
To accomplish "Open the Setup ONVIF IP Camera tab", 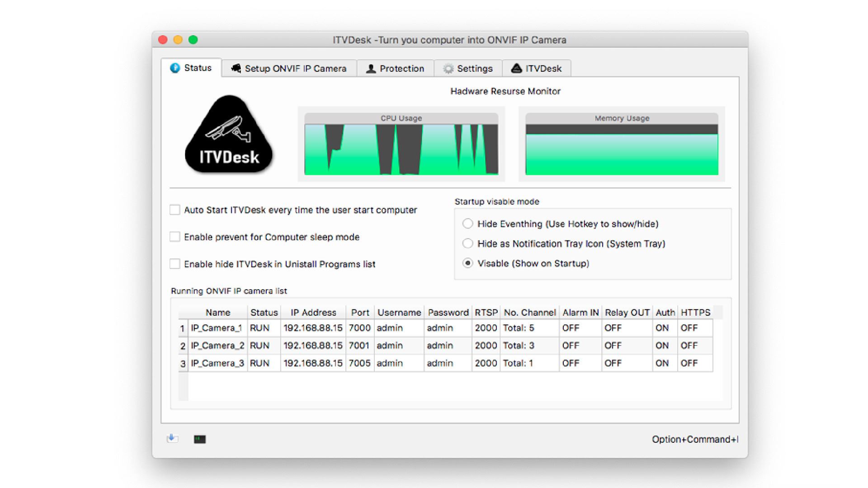I will [289, 69].
